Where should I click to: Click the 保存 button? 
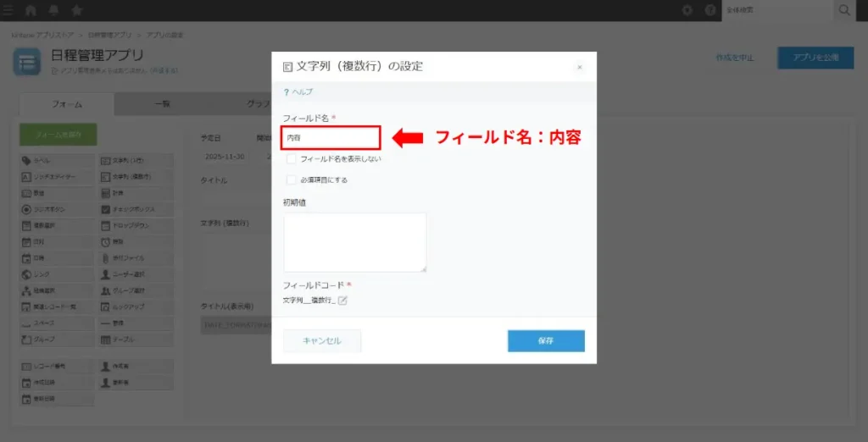coord(546,340)
